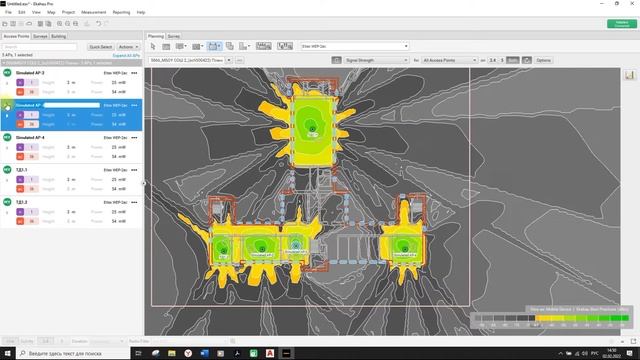The width and height of the screenshot is (640, 360).
Task: Open the Measurement menu
Action: pos(93,12)
